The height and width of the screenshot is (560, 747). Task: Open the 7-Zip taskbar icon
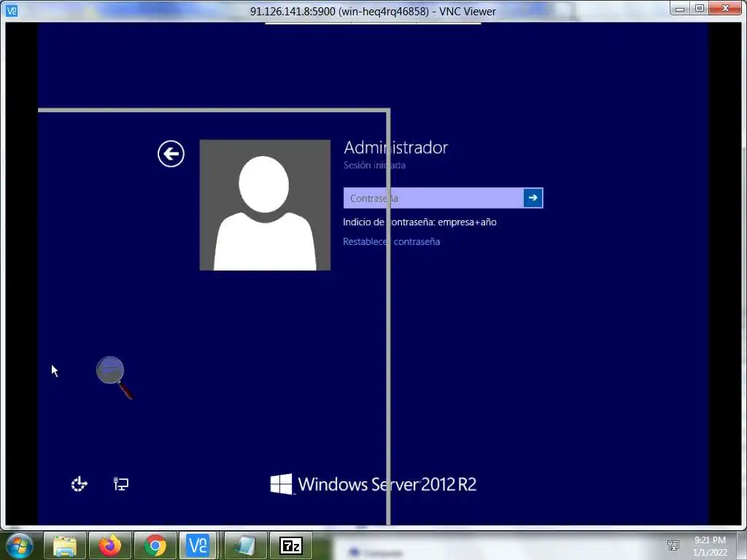tap(291, 545)
